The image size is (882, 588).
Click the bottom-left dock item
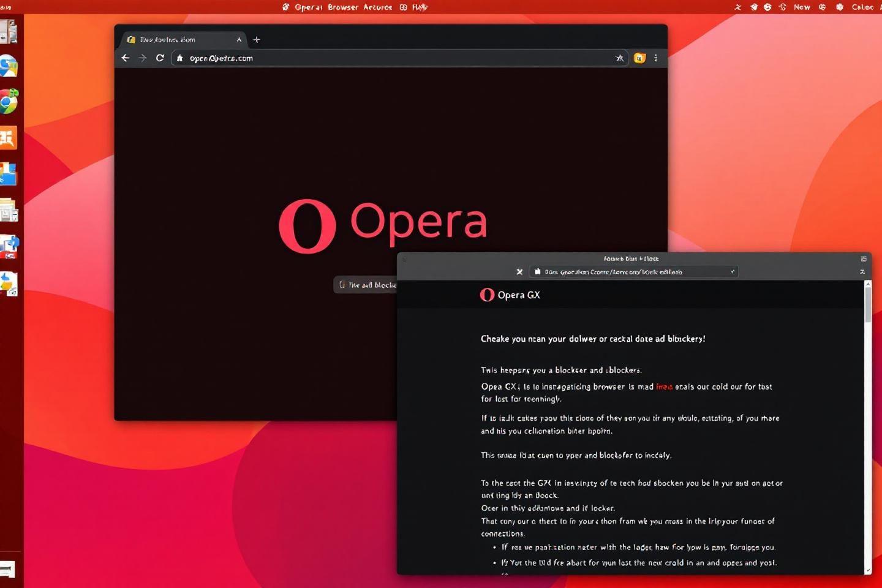(7, 570)
